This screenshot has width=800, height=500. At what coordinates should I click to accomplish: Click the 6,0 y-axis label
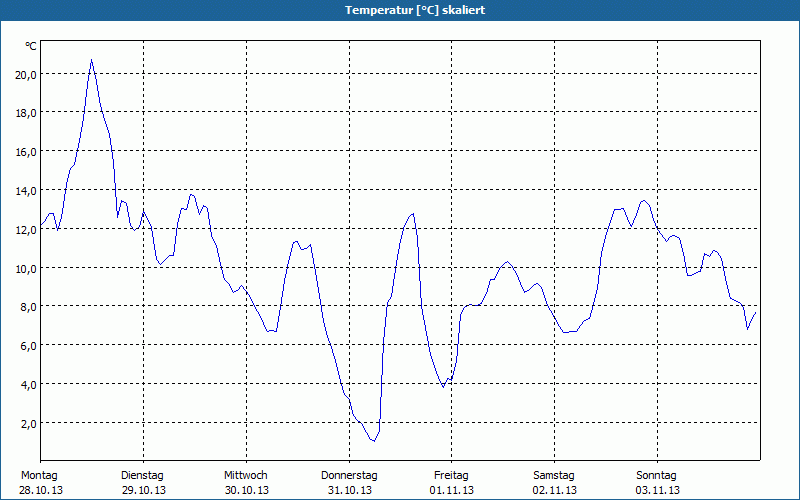point(28,346)
